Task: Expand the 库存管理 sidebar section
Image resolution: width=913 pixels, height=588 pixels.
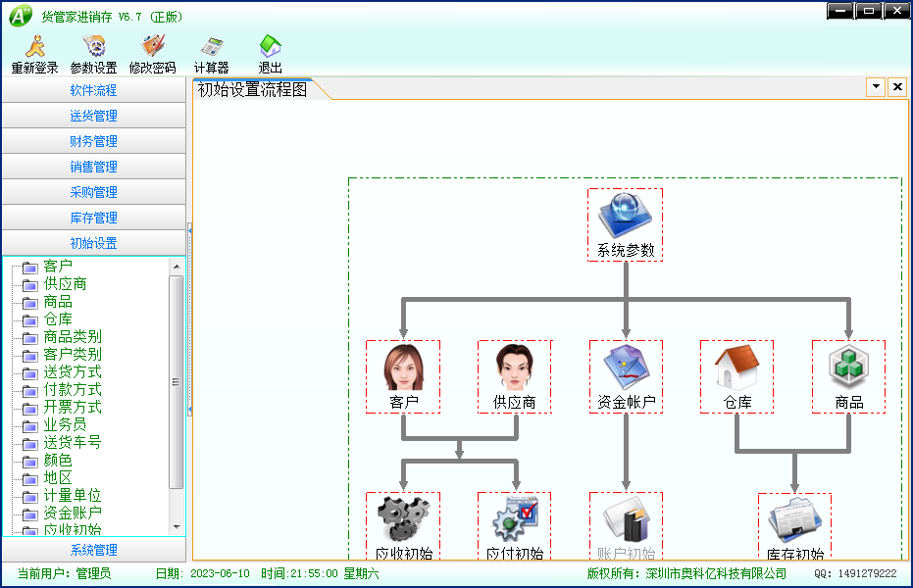Action: click(x=94, y=218)
